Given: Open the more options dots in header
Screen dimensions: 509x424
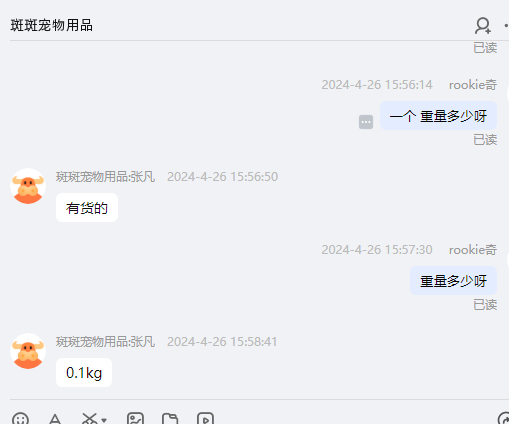Looking at the screenshot, I should point(506,26).
